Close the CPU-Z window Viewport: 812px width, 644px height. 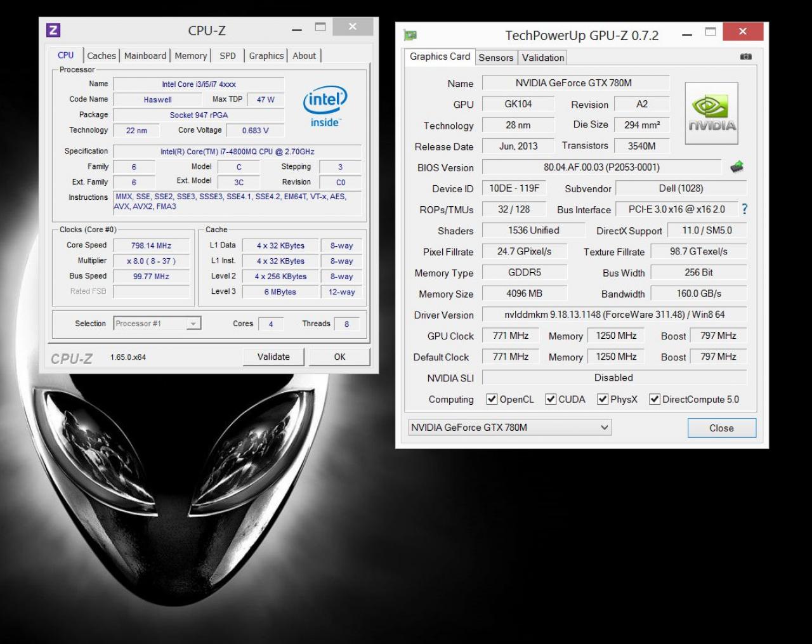[353, 27]
